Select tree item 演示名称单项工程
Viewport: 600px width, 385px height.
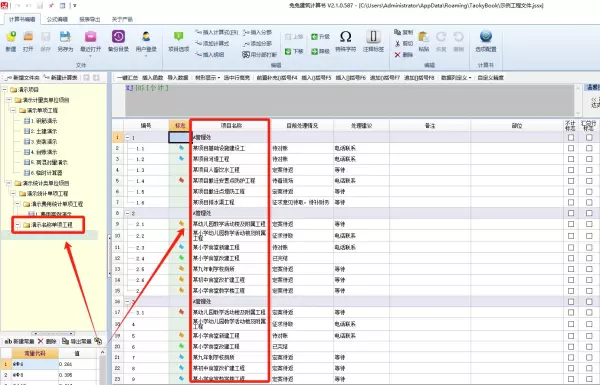[x=52, y=225]
